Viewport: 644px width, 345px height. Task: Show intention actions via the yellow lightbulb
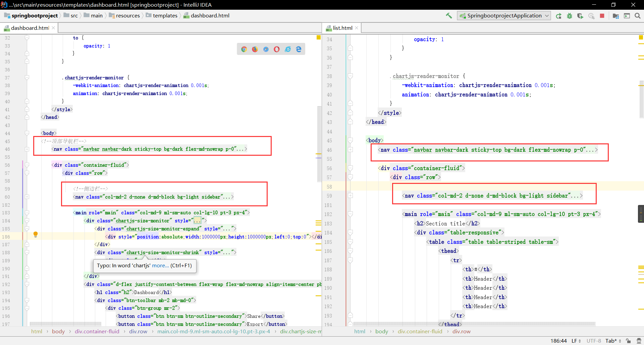point(35,234)
